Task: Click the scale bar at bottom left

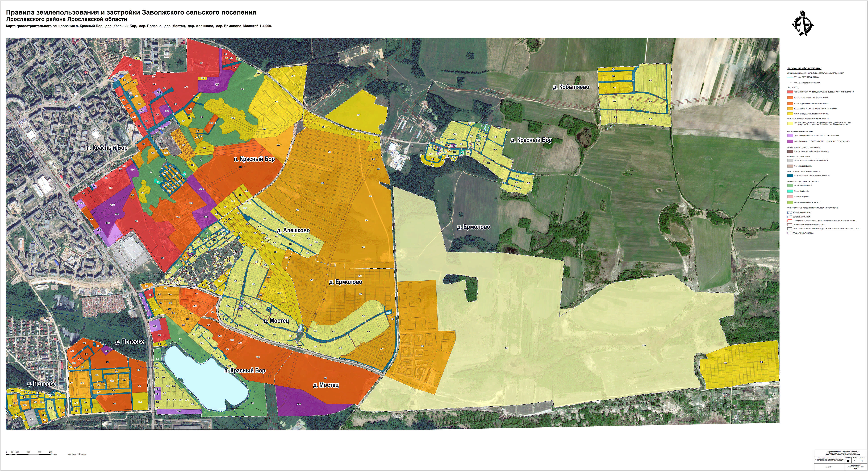Action: [29, 454]
